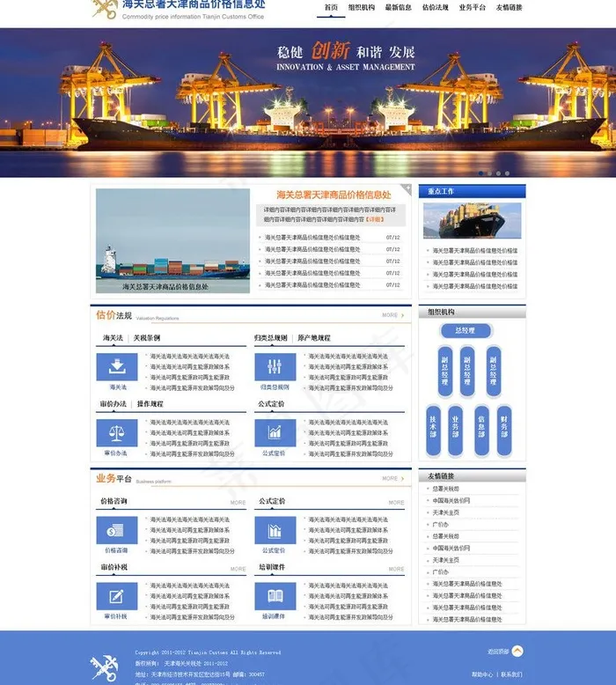Open the orange 详细 link in the intro box
Viewport: 616px width, 685px height.
pos(375,219)
